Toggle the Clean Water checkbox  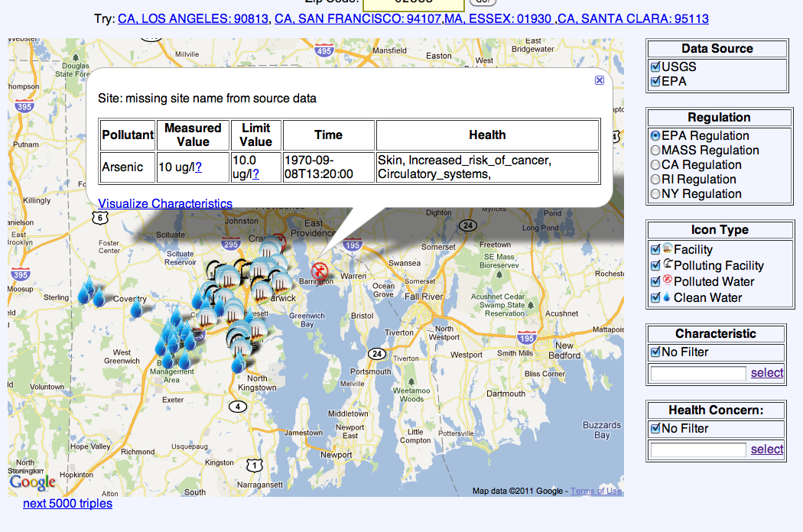coord(655,297)
